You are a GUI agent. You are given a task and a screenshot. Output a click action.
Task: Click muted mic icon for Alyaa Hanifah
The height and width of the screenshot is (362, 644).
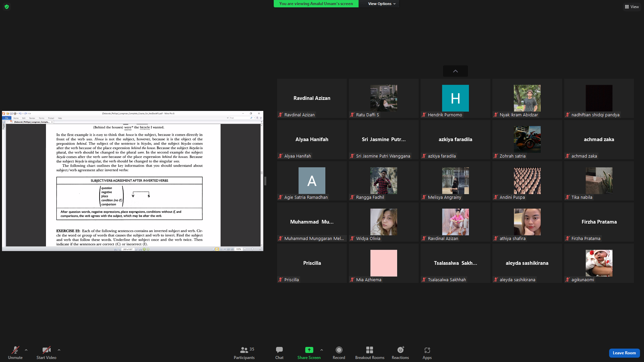[280, 156]
